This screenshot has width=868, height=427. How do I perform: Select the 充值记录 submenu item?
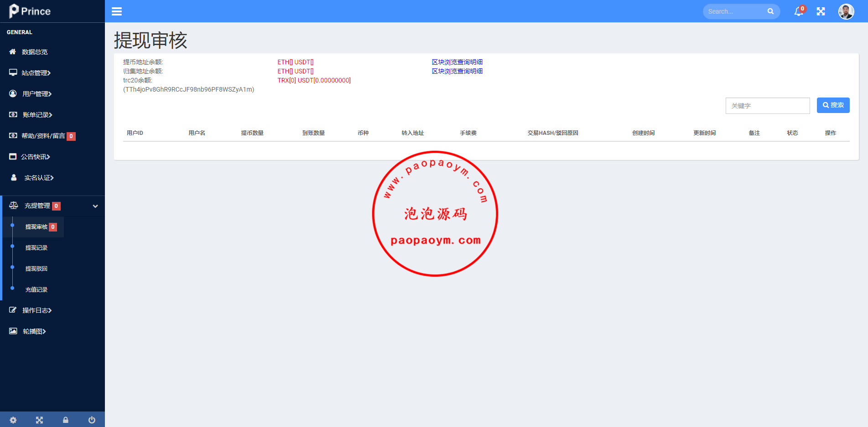(x=36, y=290)
